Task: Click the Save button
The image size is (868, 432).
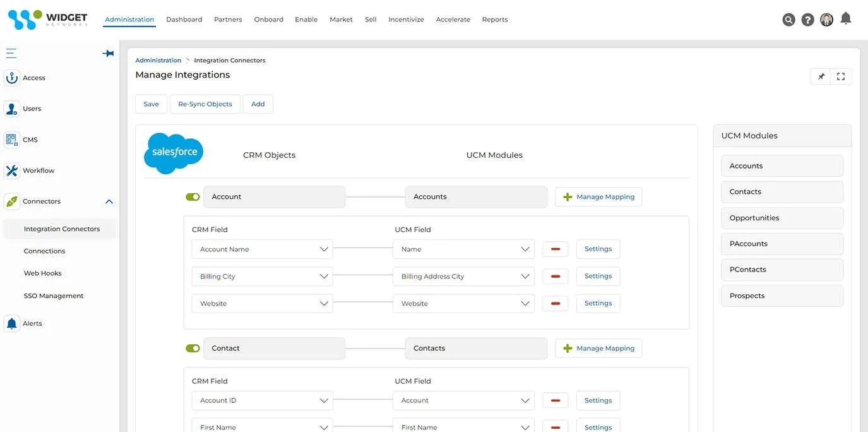Action: click(152, 104)
